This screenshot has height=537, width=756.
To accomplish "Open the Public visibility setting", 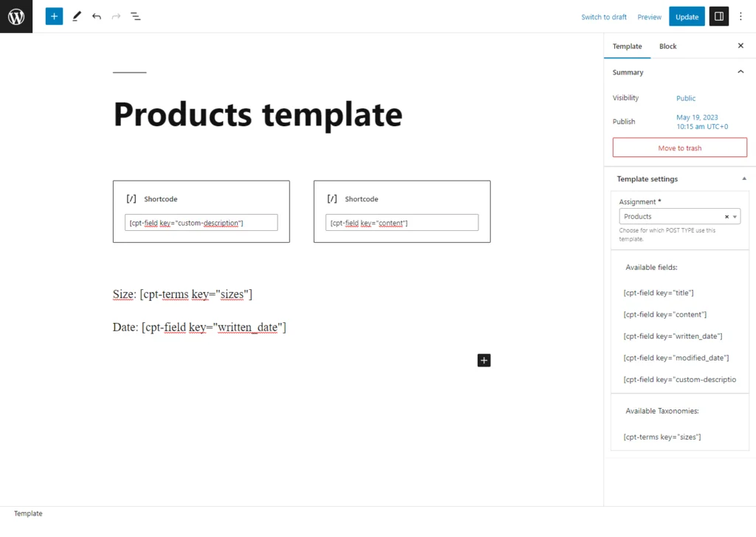I will [685, 97].
